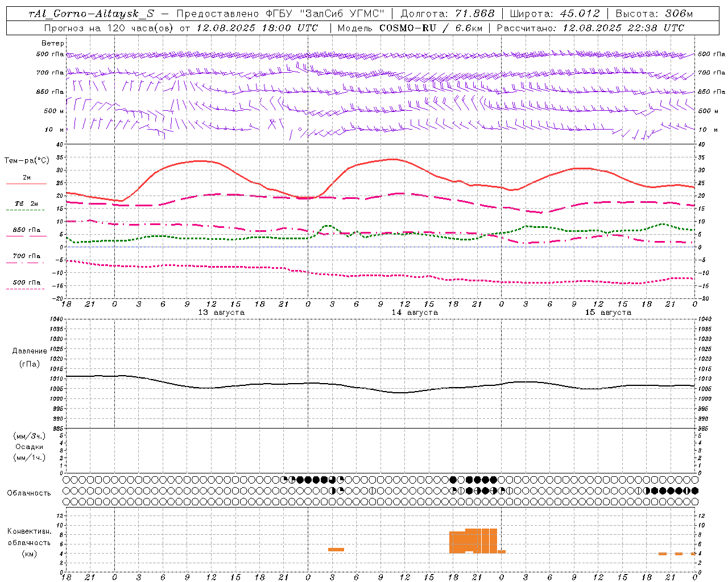Click the 15 августа date label
This screenshot has height=582, width=728.
tap(608, 313)
